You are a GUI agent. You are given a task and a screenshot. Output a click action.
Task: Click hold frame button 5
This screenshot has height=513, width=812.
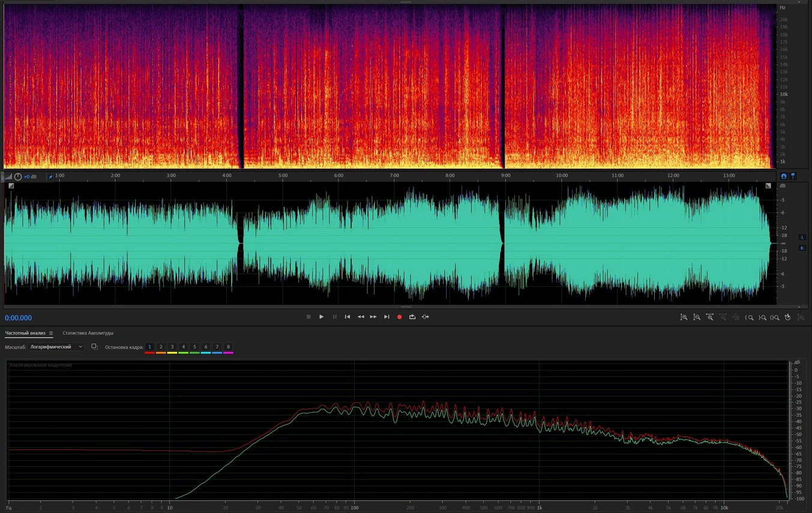(x=194, y=347)
